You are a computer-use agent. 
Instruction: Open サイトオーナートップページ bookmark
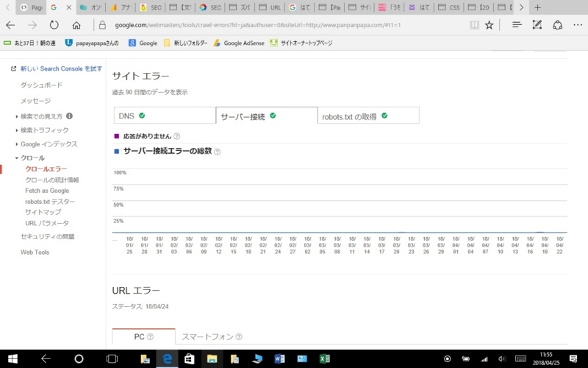click(x=301, y=43)
